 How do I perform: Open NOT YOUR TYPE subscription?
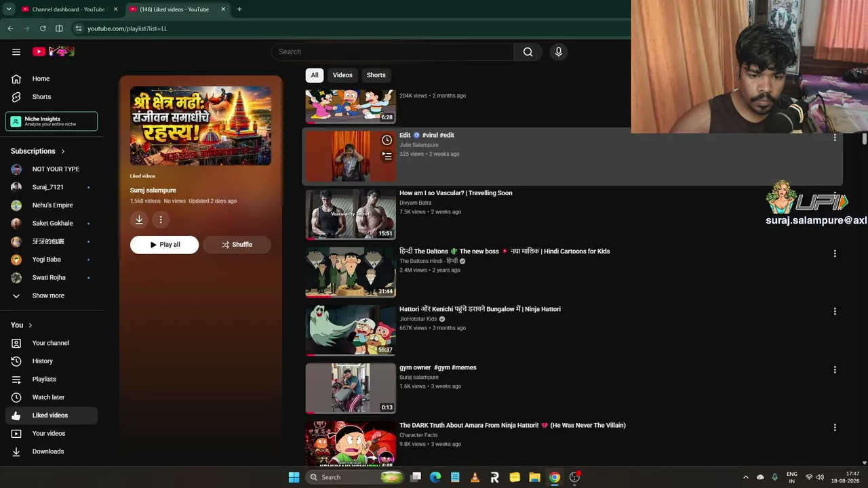tap(52, 169)
